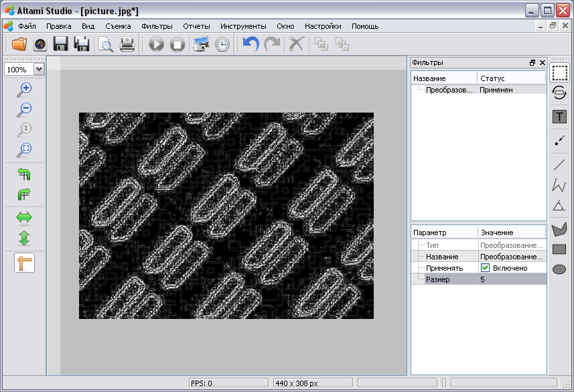This screenshot has height=392, width=574.
Task: Start capture with the play button
Action: click(x=156, y=45)
